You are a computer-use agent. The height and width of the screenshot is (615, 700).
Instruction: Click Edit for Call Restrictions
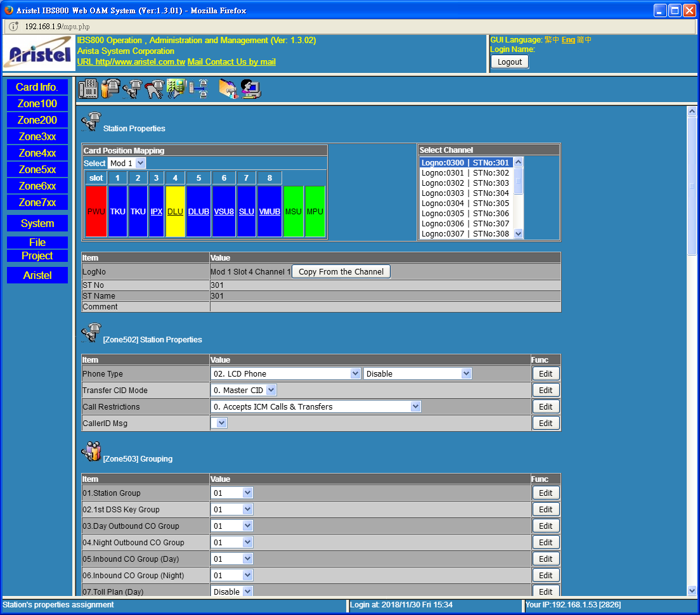pos(545,406)
